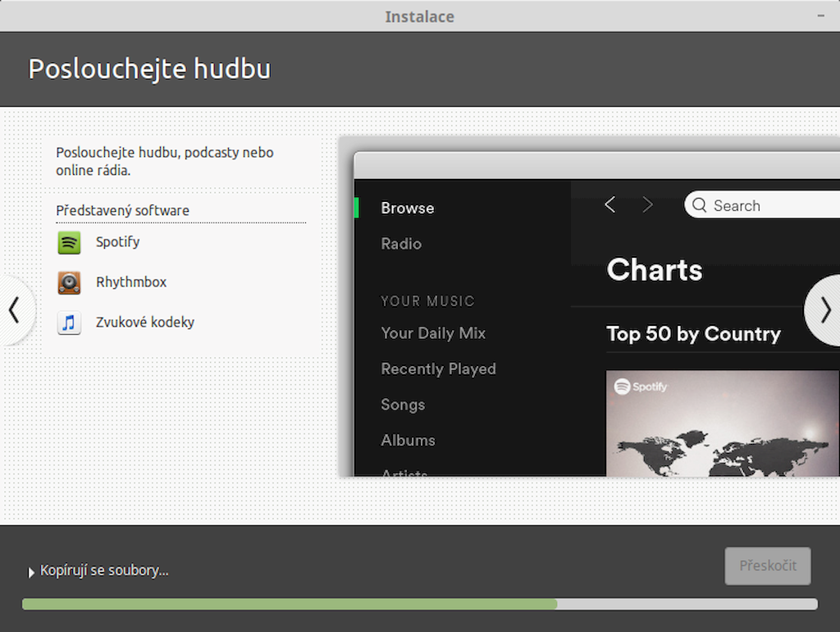Expand the Kopírují se soubory details triangle
The height and width of the screenshot is (632, 840).
coord(31,572)
